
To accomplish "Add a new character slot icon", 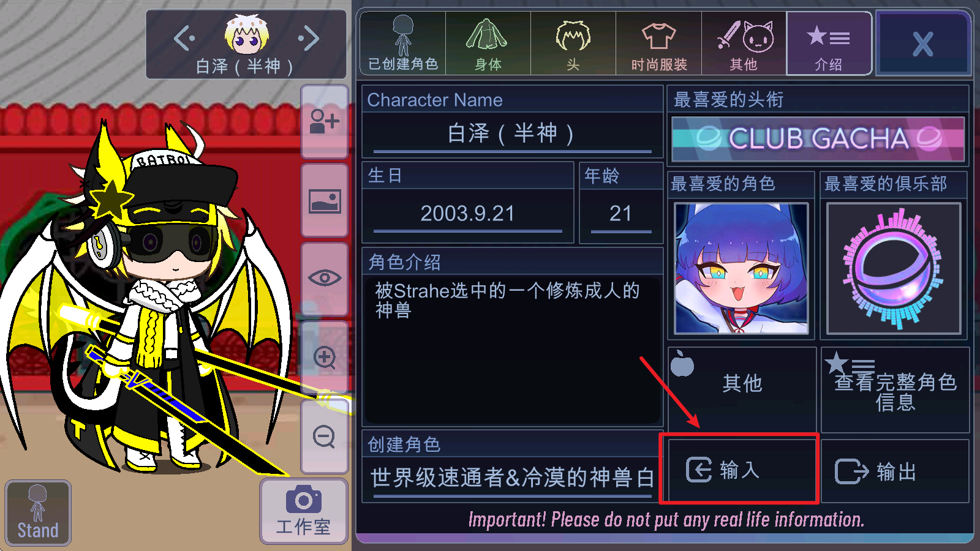I will tap(325, 121).
